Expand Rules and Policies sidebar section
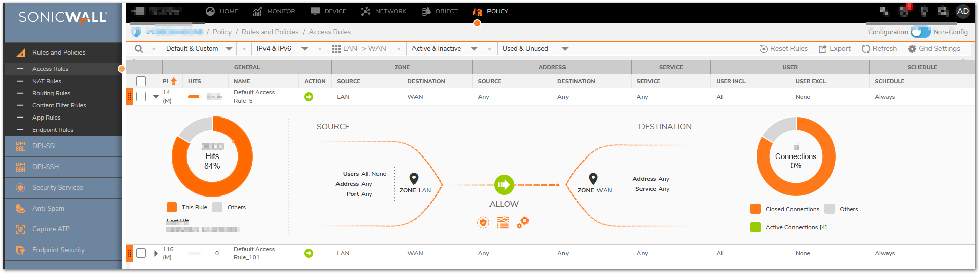 tap(62, 53)
